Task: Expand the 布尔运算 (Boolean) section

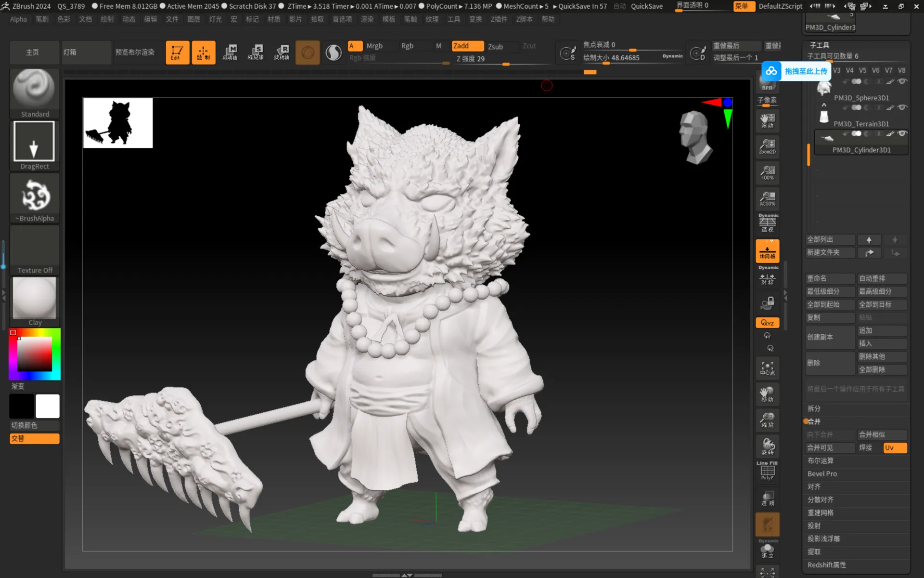Action: tap(820, 461)
